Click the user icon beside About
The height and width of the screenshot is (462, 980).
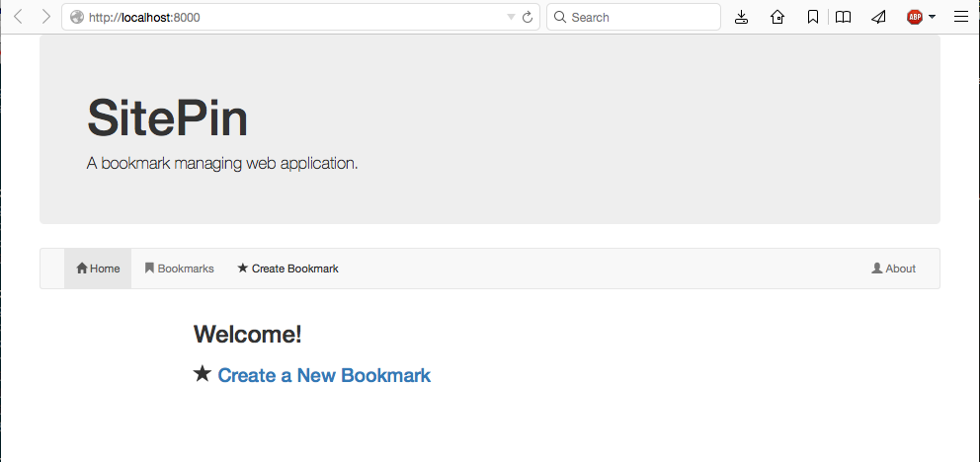pyautogui.click(x=877, y=268)
